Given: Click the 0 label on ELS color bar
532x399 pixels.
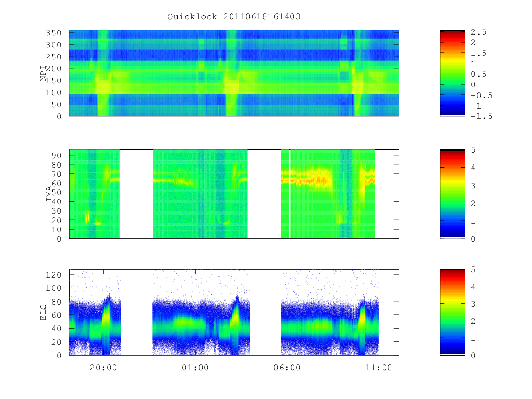Looking at the screenshot, I should pyautogui.click(x=473, y=355).
